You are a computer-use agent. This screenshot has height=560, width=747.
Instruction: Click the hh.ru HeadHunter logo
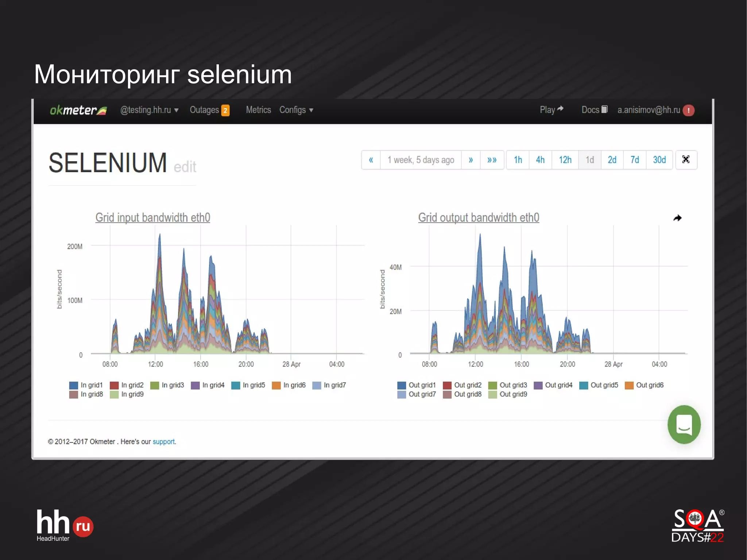(x=65, y=526)
